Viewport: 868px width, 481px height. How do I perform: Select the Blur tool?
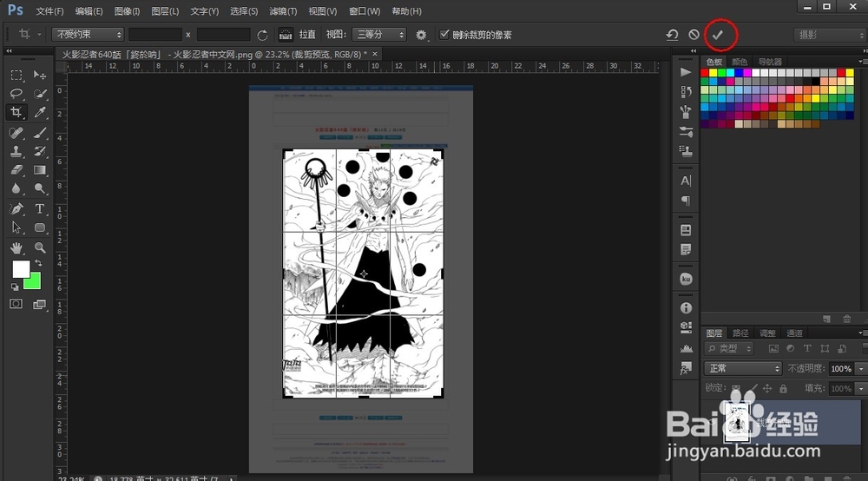[16, 188]
